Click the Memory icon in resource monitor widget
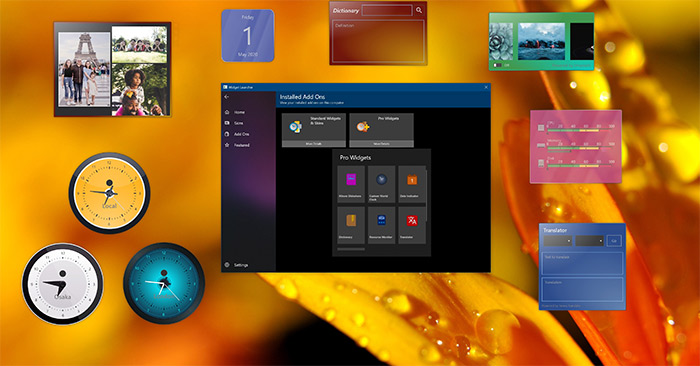Image resolution: width=700 pixels, height=366 pixels. 541,146
